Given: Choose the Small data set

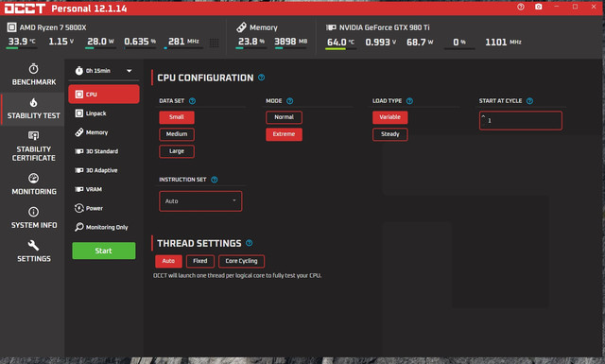Looking at the screenshot, I should (x=177, y=117).
